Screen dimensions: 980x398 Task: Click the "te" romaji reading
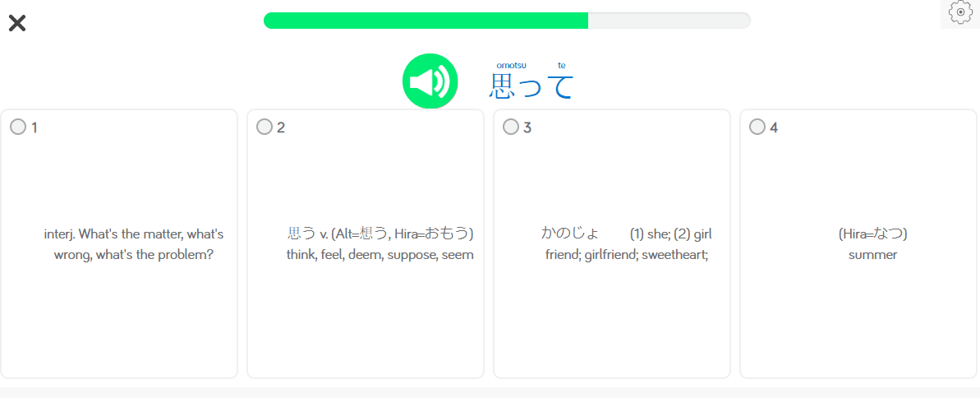pyautogui.click(x=562, y=66)
